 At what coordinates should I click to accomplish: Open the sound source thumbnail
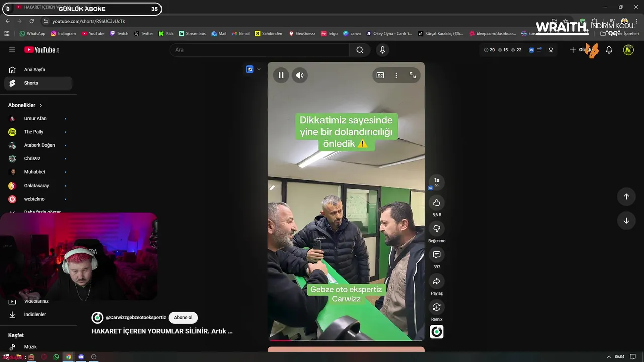point(437,332)
